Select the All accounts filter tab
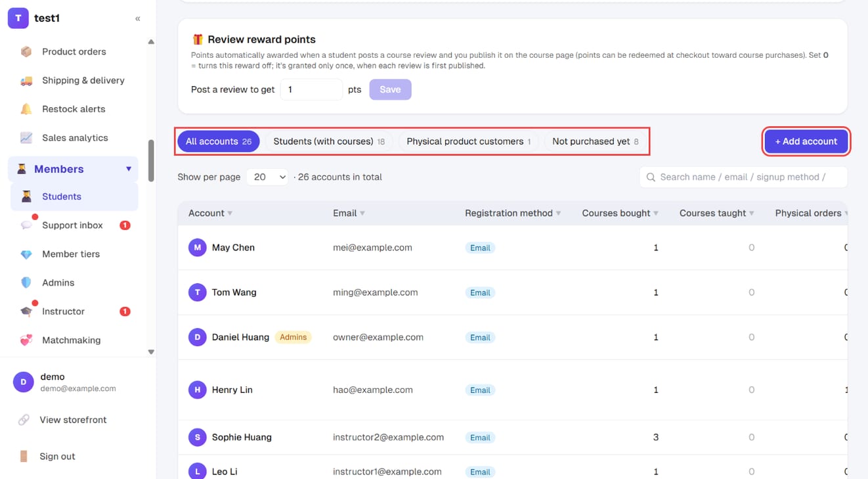The height and width of the screenshot is (479, 868). click(x=219, y=141)
